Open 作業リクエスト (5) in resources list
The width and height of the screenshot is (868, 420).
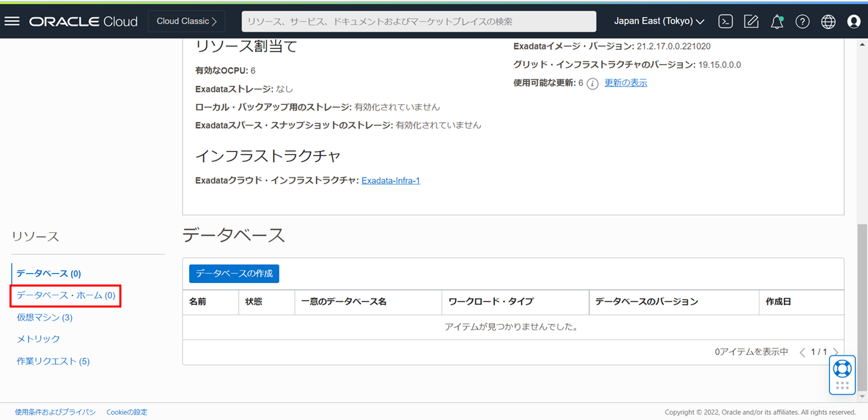[x=53, y=361]
